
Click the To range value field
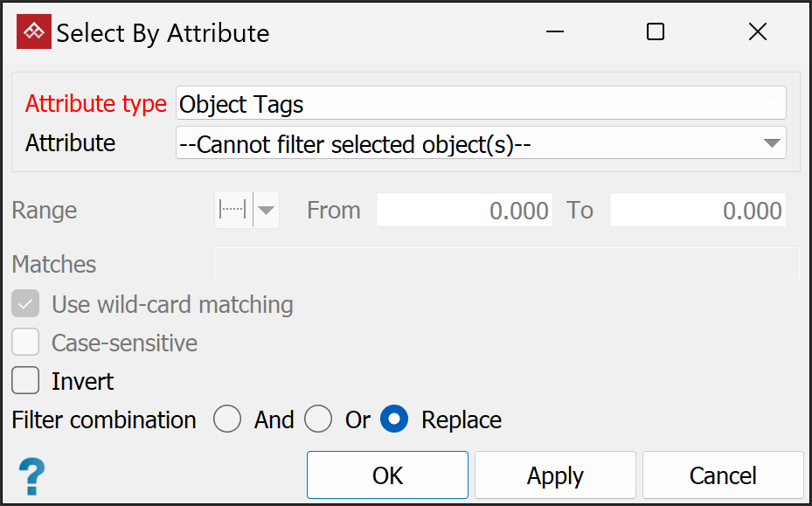(x=697, y=211)
